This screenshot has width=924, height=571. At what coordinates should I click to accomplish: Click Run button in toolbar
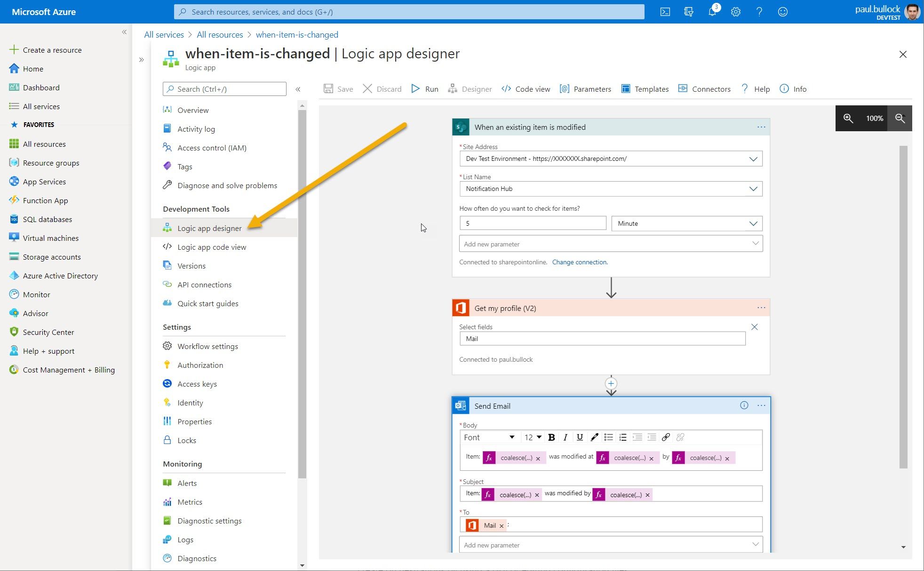(x=425, y=89)
